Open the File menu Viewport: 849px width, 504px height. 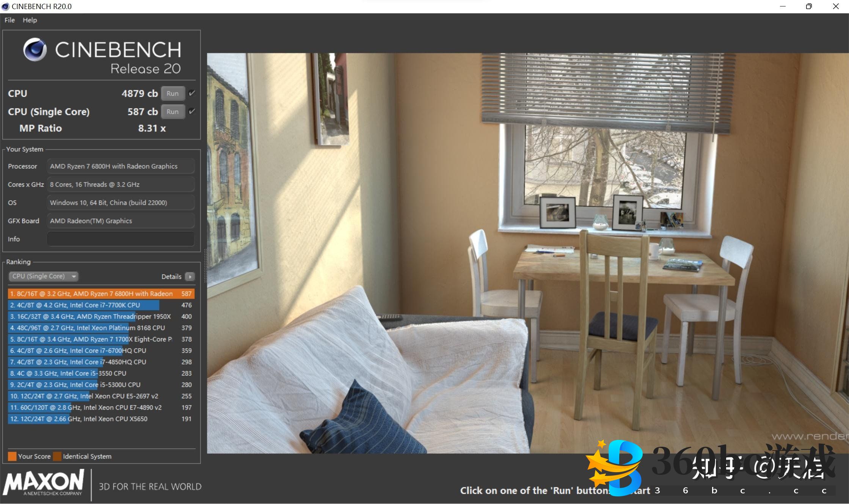point(9,20)
